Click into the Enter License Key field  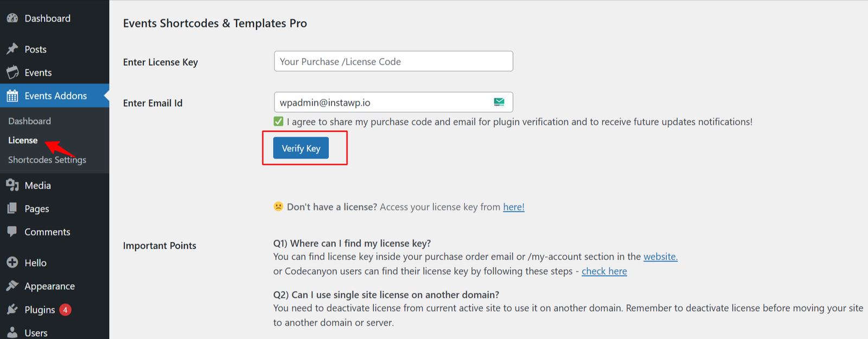click(x=393, y=61)
